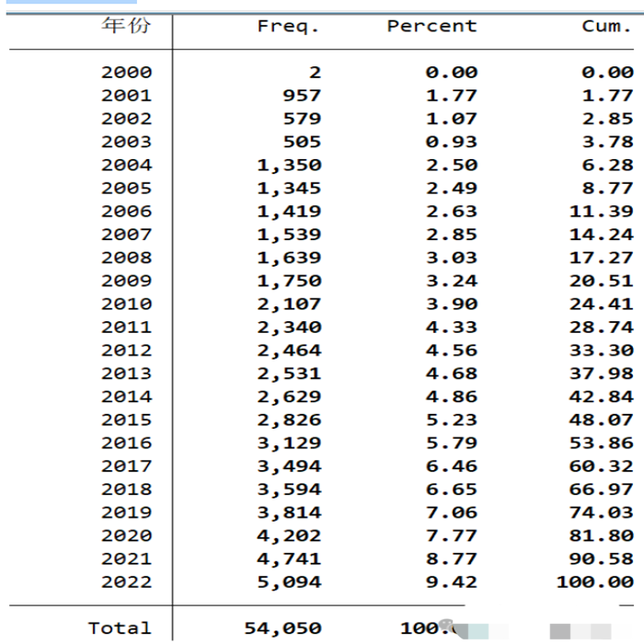Click frequency value 2,826 for 2015
The width and height of the screenshot is (644, 644).
click(x=289, y=420)
